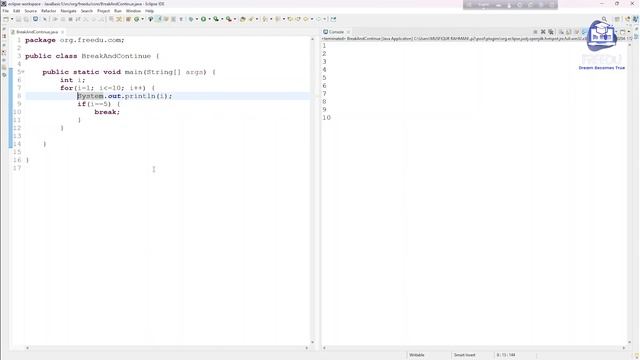Click the Open Perspective icon
The width and height of the screenshot is (640, 360).
[617, 19]
